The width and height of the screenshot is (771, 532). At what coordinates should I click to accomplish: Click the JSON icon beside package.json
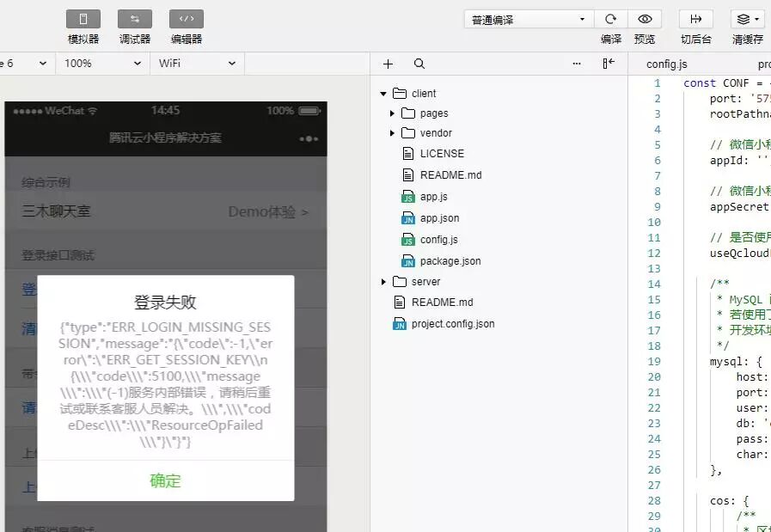pyautogui.click(x=408, y=261)
